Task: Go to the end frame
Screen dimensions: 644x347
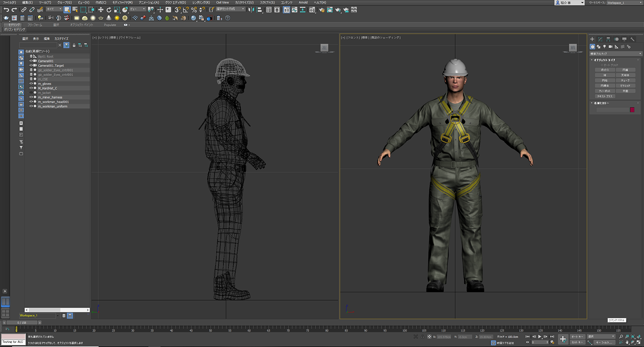Action: pyautogui.click(x=551, y=337)
